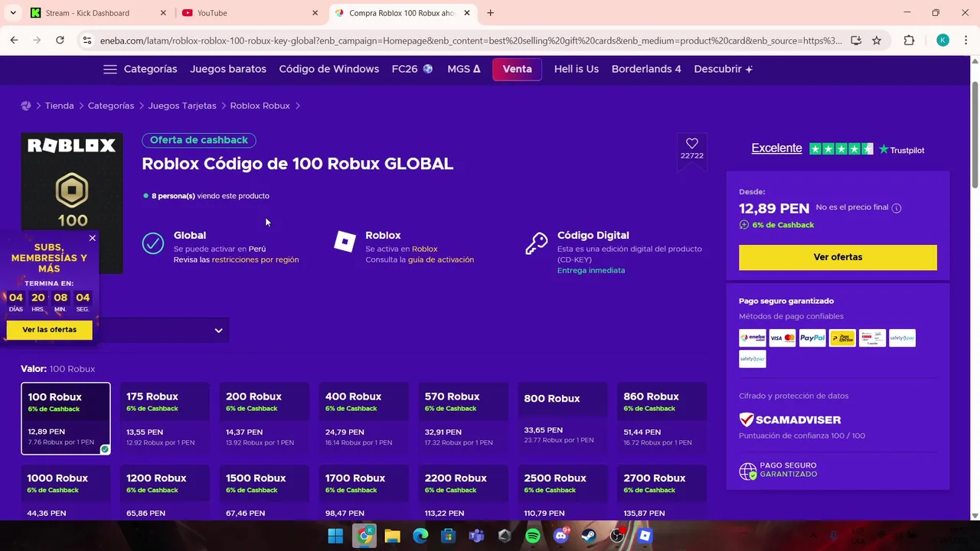Screen dimensions: 980x551
Task: Select the 400 Robux value card
Action: pos(364,419)
